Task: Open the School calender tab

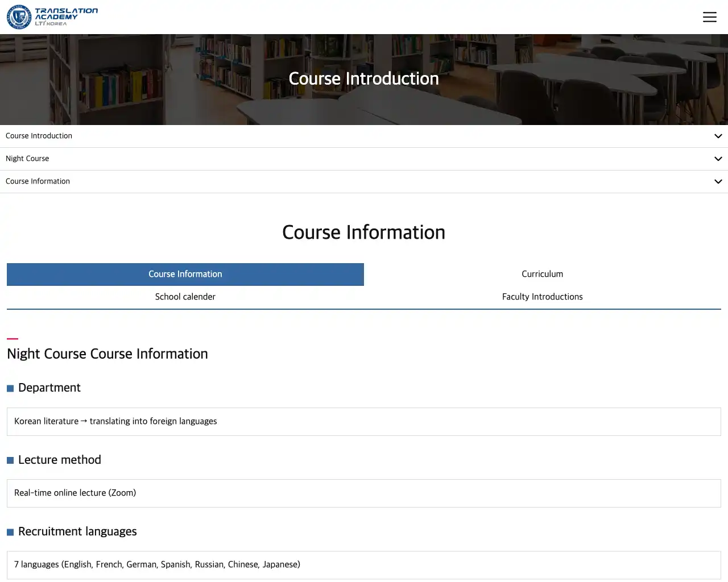Action: (x=185, y=297)
